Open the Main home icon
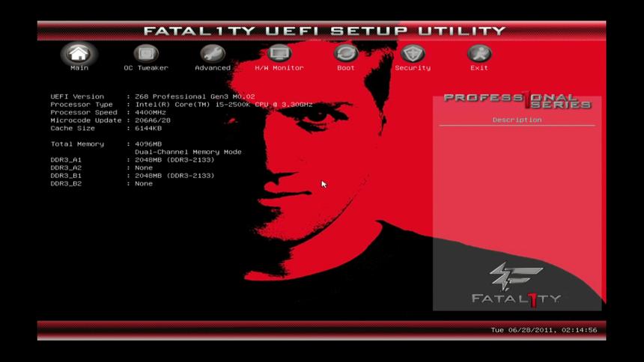 [x=79, y=53]
